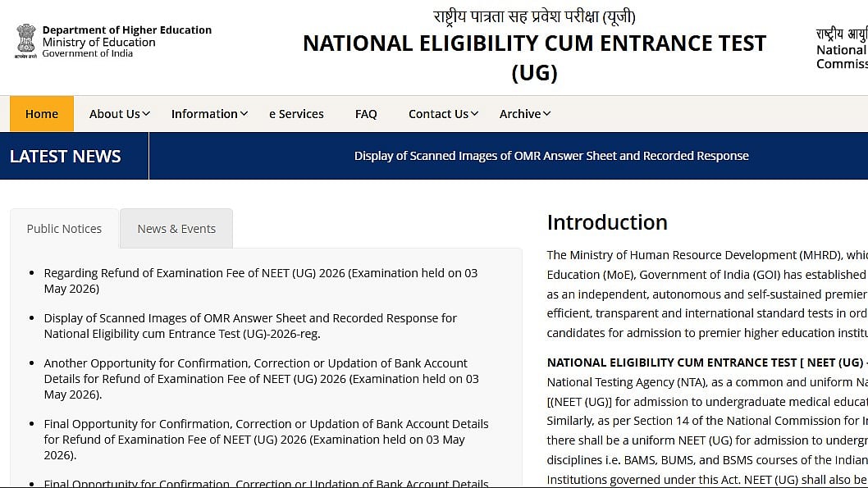868x488 pixels.
Task: Switch to the Public Notices tab
Action: (x=64, y=229)
